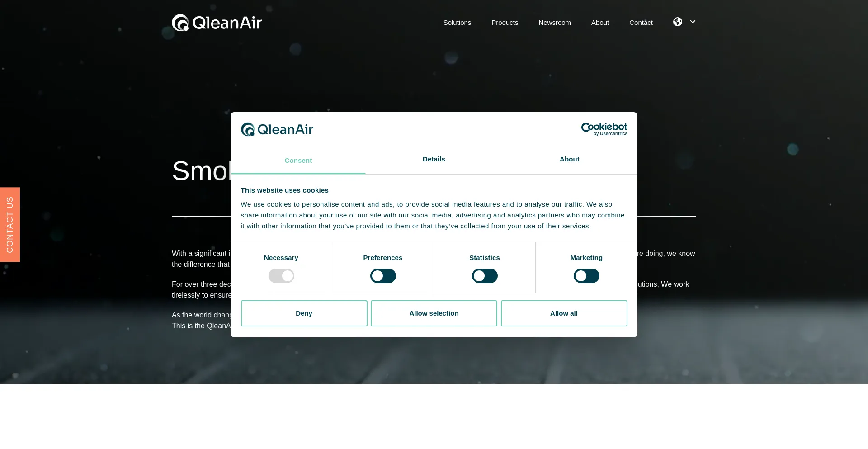Go to Newsroom in the navigation
This screenshot has height=449, width=868.
coord(555,23)
